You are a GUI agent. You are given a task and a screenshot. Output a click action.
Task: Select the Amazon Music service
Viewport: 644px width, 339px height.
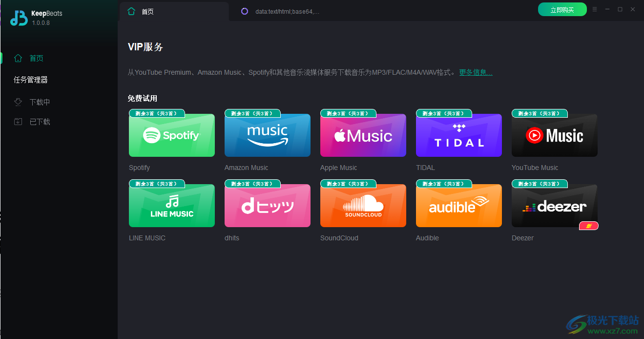pos(267,135)
